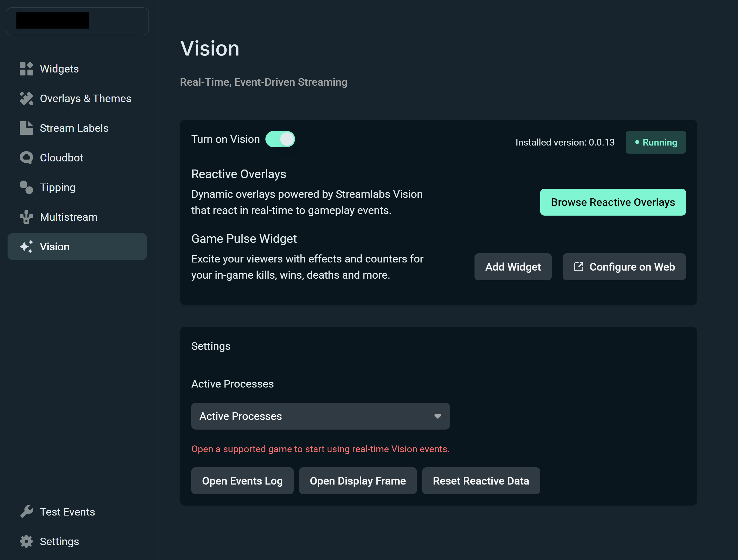Image resolution: width=738 pixels, height=560 pixels.
Task: Click Browse Reactive Overlays button
Action: 613,202
